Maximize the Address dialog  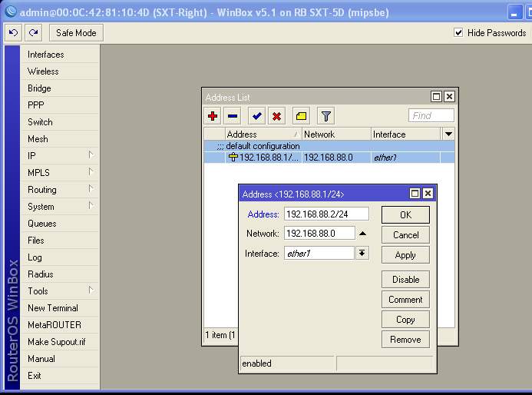click(415, 193)
